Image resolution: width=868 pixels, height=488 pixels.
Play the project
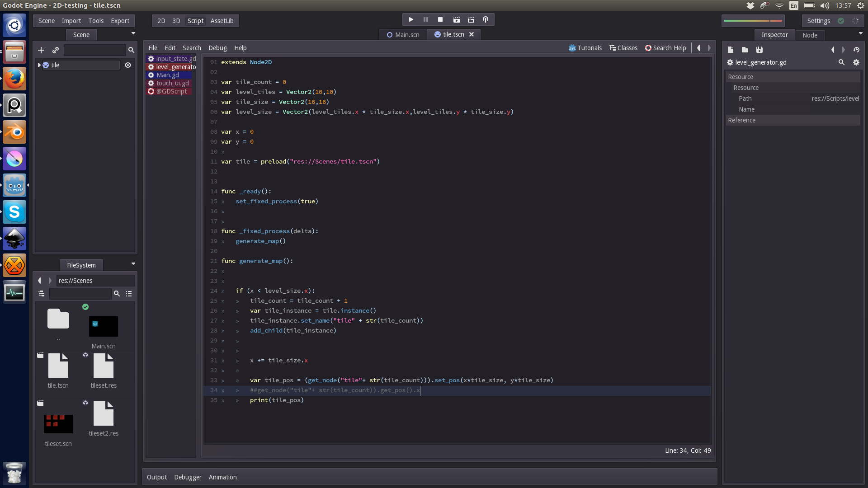[x=411, y=20]
